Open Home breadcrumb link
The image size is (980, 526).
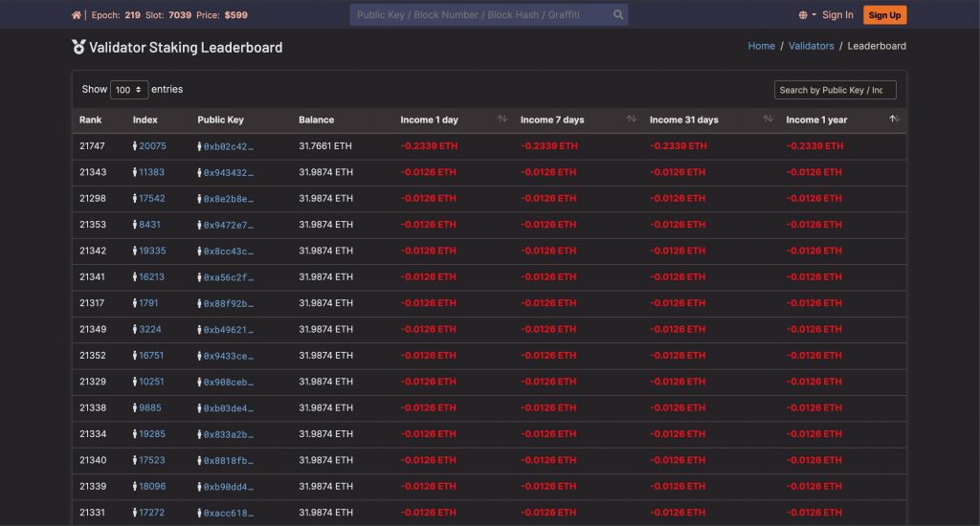pos(761,46)
